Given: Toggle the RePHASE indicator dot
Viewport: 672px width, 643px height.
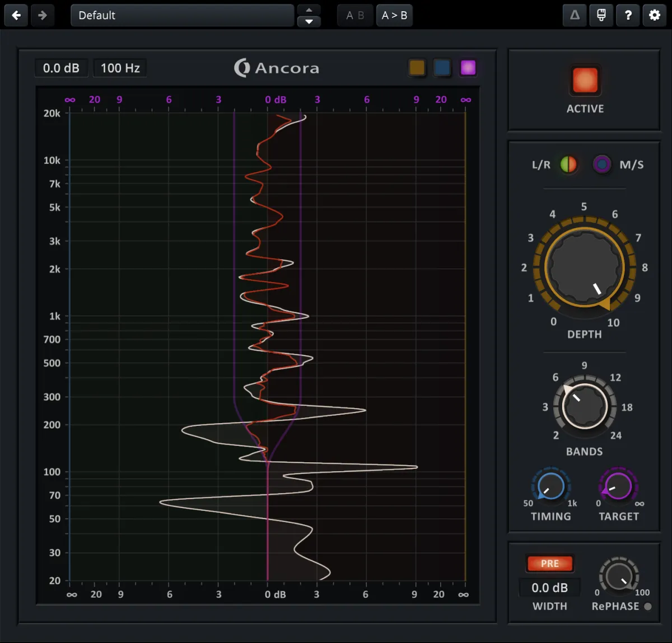Looking at the screenshot, I should (648, 606).
